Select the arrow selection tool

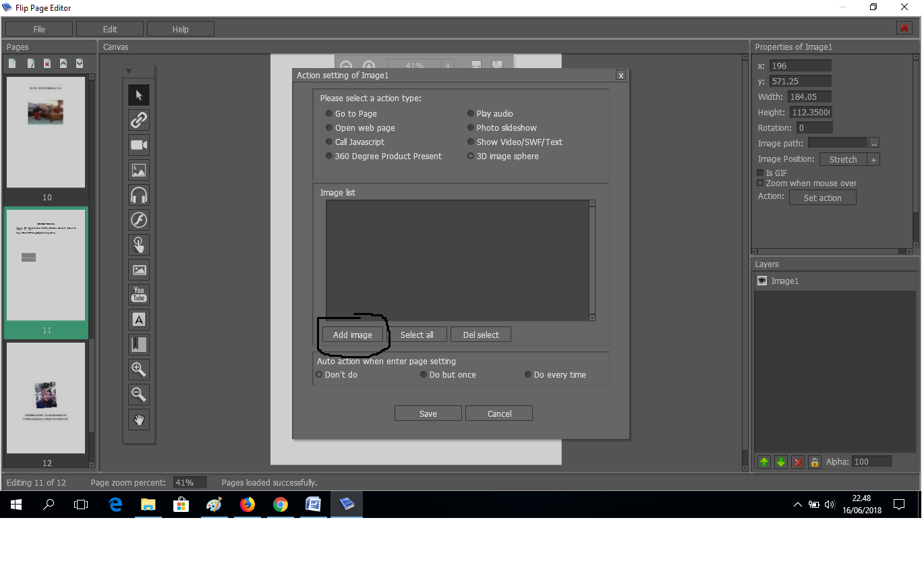click(x=138, y=94)
